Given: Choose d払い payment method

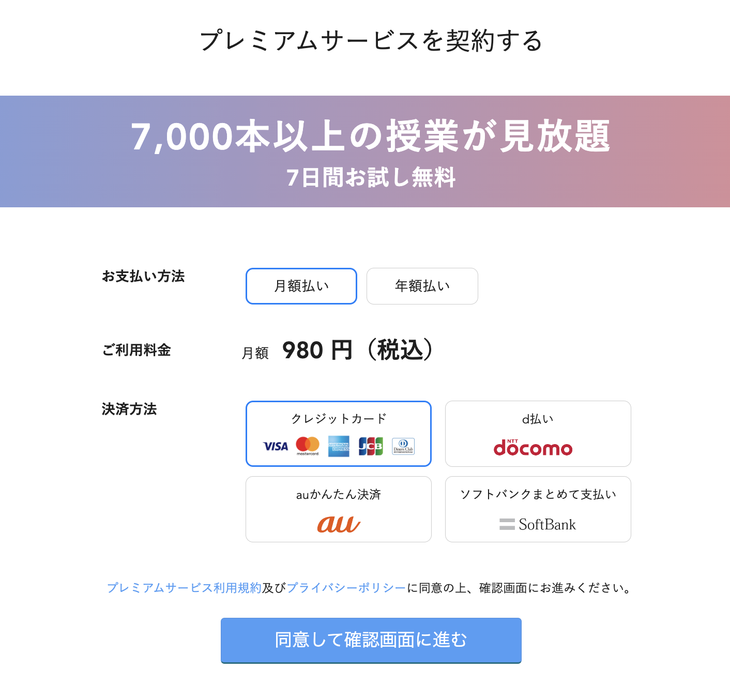Looking at the screenshot, I should (x=538, y=434).
